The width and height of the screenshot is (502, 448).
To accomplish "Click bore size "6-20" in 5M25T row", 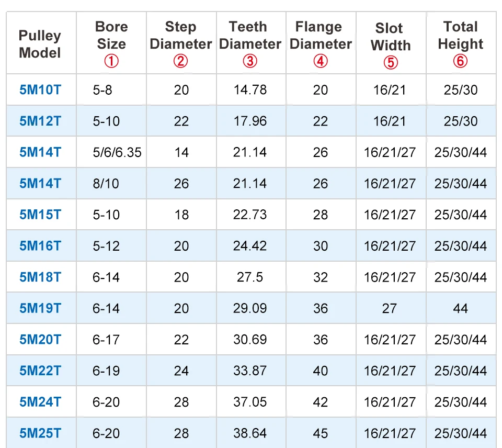I will click(x=106, y=433).
